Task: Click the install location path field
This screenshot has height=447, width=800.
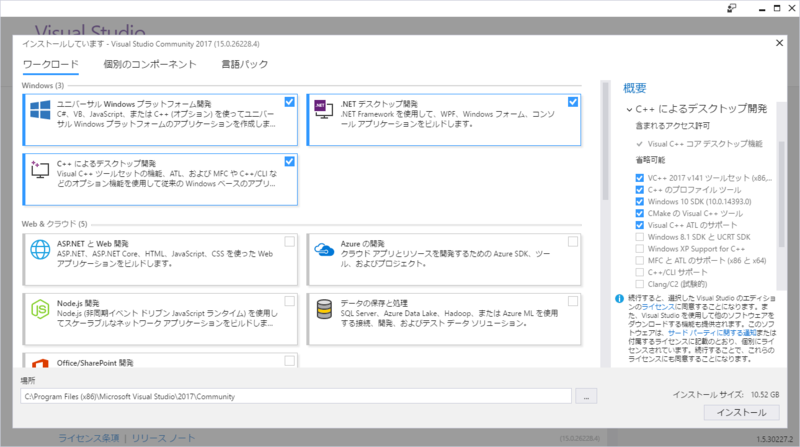Action: point(296,396)
